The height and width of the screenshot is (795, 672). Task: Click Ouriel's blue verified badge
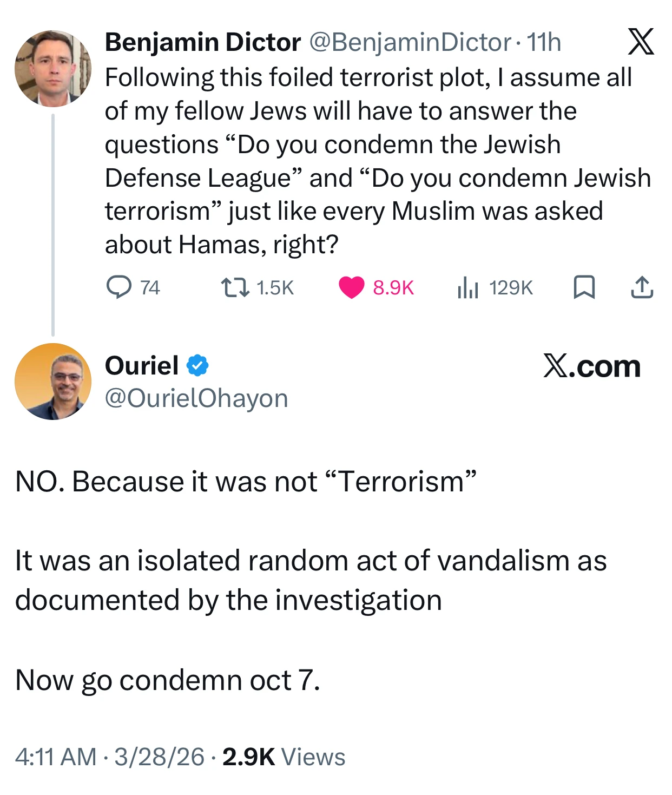[x=197, y=366]
